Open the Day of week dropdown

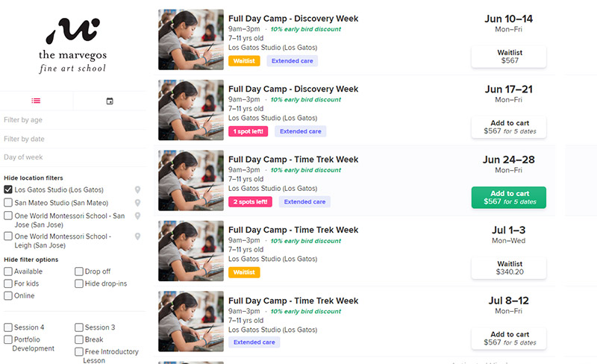[x=73, y=157]
